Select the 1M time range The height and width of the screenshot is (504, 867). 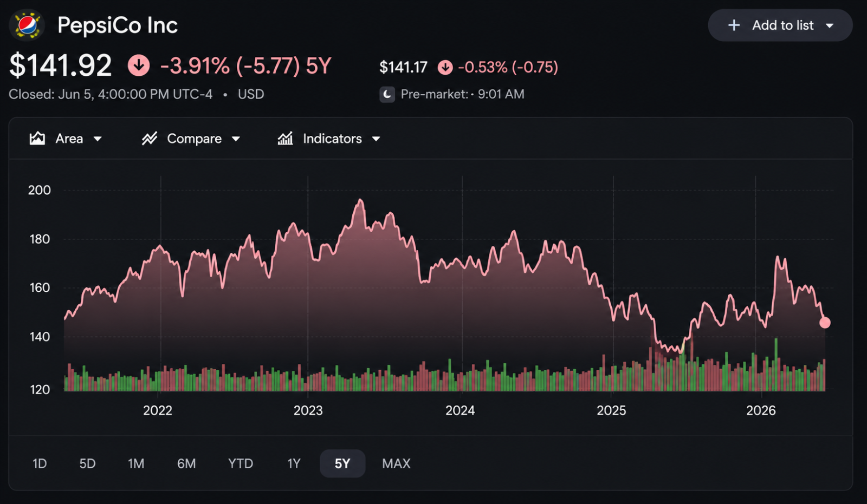[x=136, y=463]
